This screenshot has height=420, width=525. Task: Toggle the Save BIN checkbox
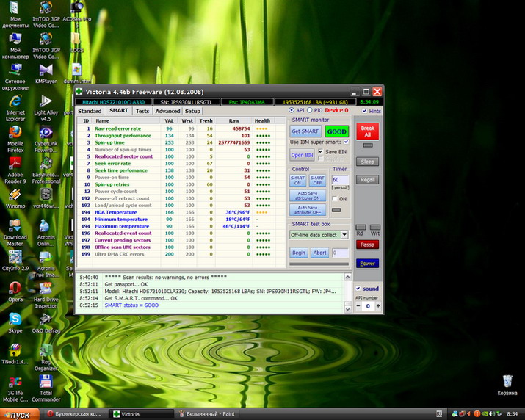coord(322,151)
